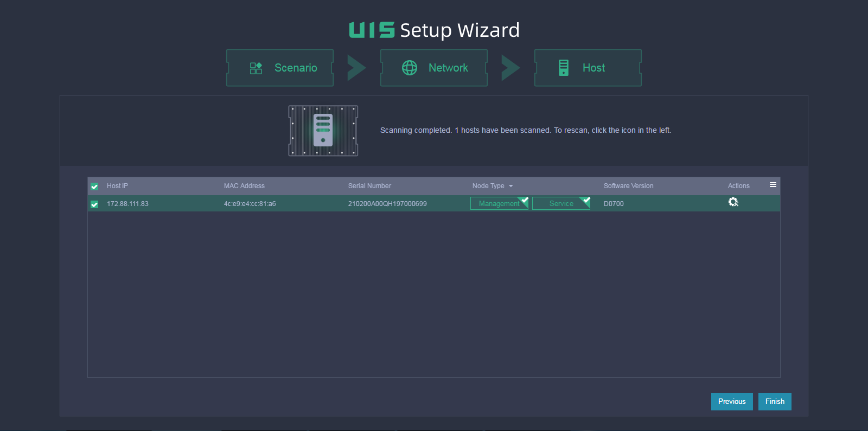
Task: Select the Software Version column header
Action: pyautogui.click(x=628, y=186)
